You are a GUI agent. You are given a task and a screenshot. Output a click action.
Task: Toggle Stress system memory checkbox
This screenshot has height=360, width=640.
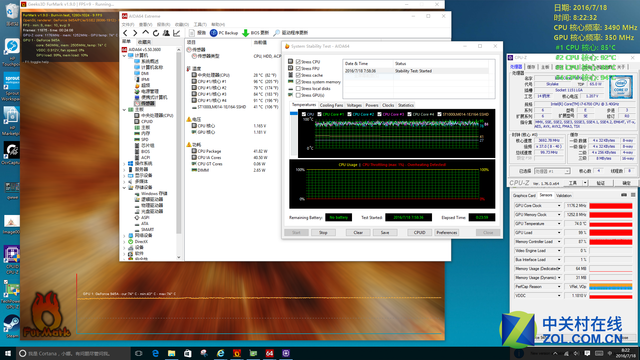[x=298, y=82]
